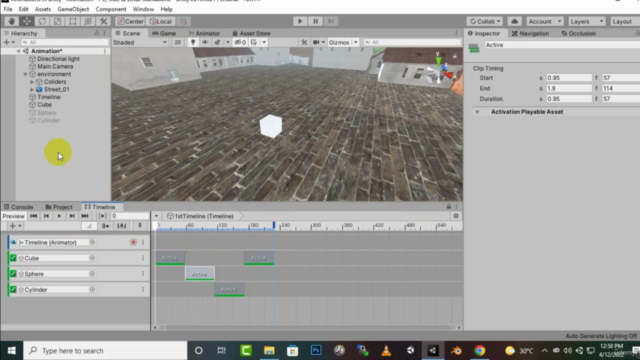Switch to the Animator tab

click(x=204, y=33)
